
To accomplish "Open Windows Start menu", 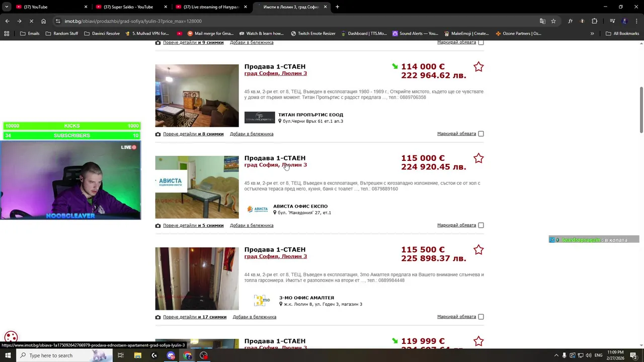I will pos(8,355).
